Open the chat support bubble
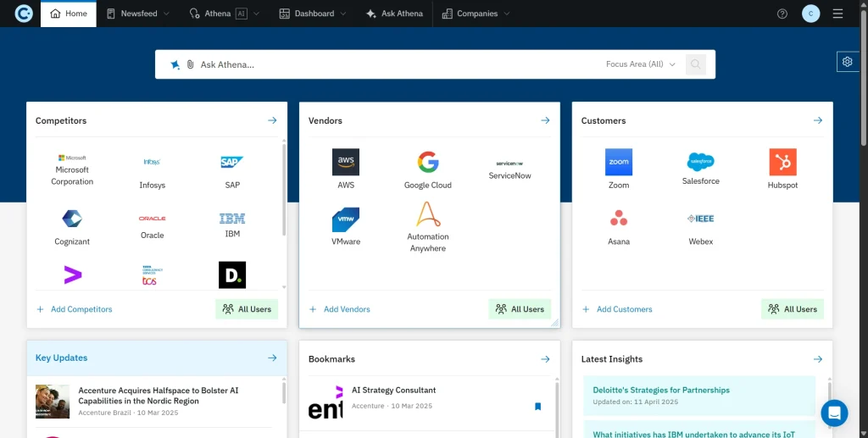 834,413
